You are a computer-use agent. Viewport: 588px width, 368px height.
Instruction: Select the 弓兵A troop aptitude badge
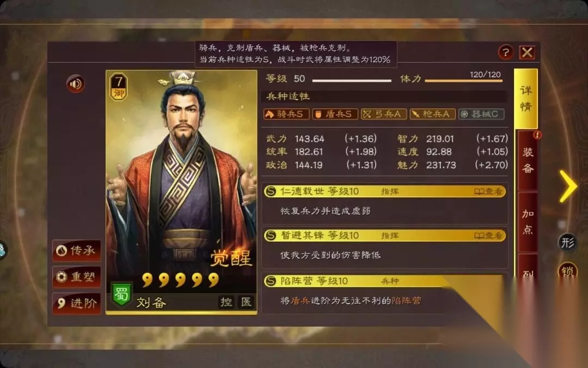[384, 114]
